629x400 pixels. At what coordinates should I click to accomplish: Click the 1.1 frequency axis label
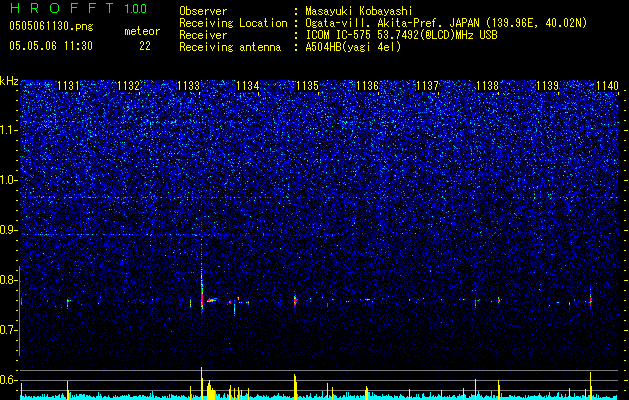click(9, 130)
